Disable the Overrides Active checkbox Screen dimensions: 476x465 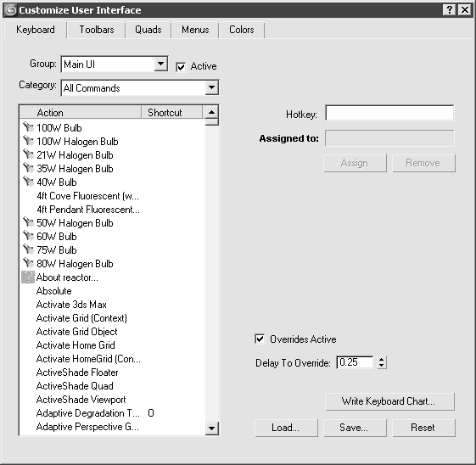pos(260,339)
